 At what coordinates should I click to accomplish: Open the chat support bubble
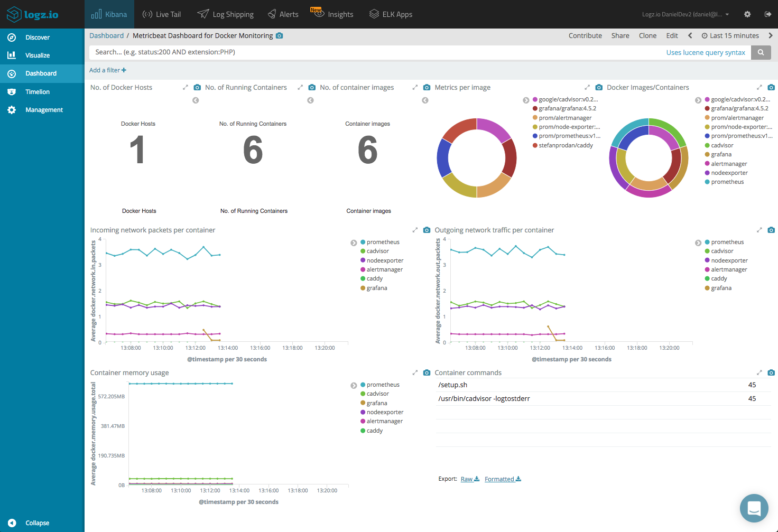[x=754, y=508]
